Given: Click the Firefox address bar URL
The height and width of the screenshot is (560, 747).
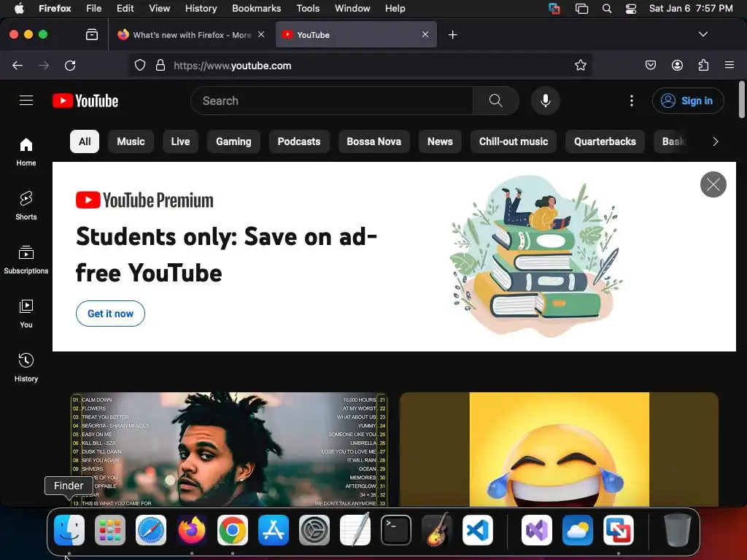Looking at the screenshot, I should tap(233, 66).
